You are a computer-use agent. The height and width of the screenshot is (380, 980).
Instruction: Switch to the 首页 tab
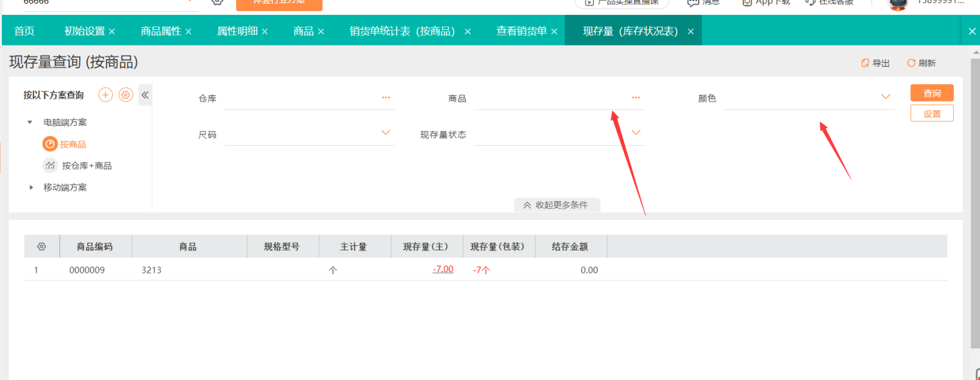24,31
